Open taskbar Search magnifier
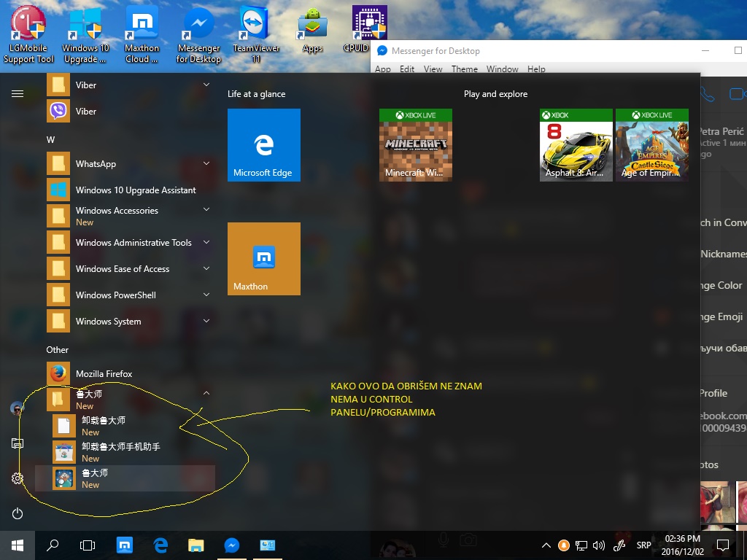This screenshot has height=560, width=747. [x=53, y=545]
